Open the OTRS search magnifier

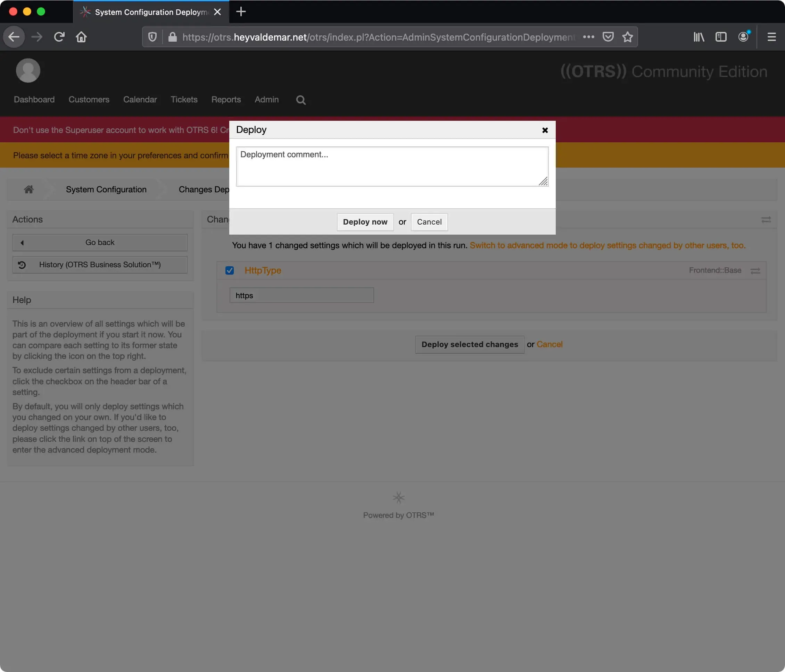[301, 100]
